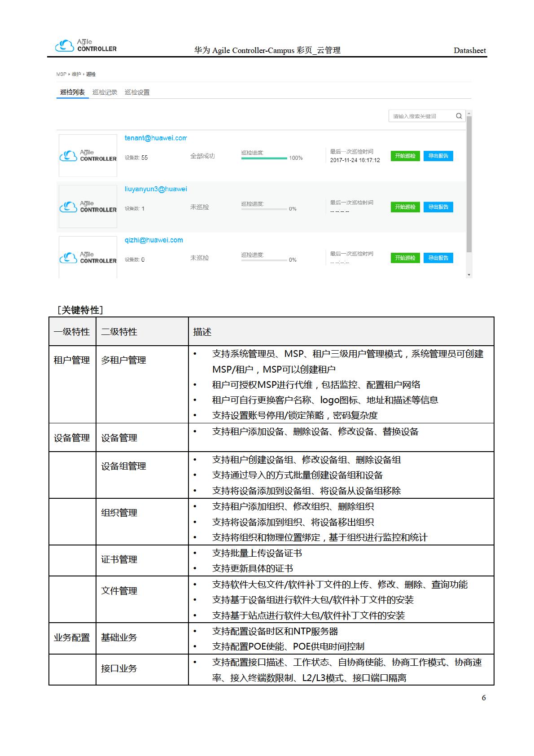This screenshot has height=756, width=534.
Task: Click the 巡检 breadcrumb
Action: (91, 74)
